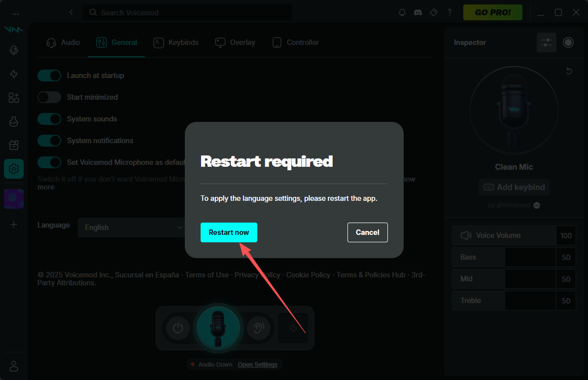Open the Controller tab
The width and height of the screenshot is (588, 380).
point(296,42)
